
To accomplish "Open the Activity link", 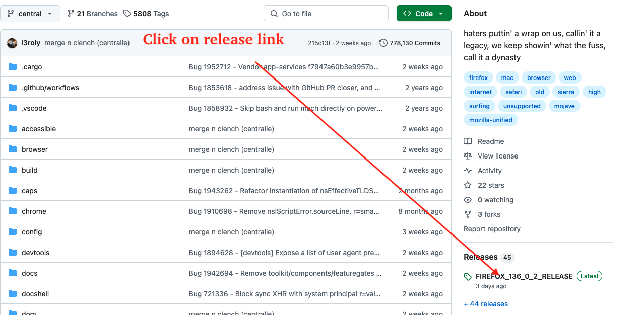I will pos(490,171).
